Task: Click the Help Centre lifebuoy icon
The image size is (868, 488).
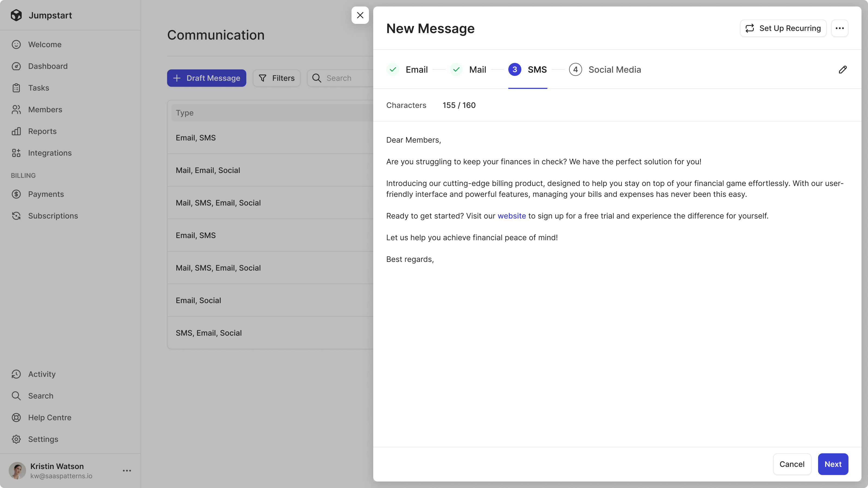Action: click(16, 418)
